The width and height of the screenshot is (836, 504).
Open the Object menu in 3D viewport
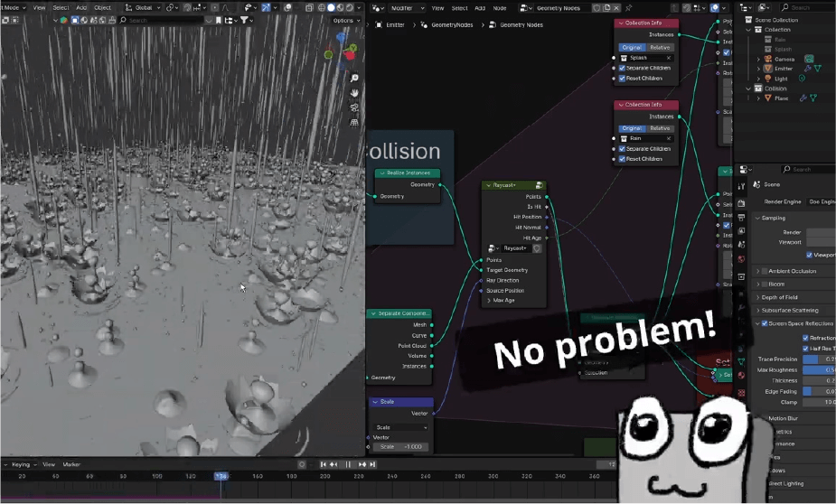click(x=103, y=7)
